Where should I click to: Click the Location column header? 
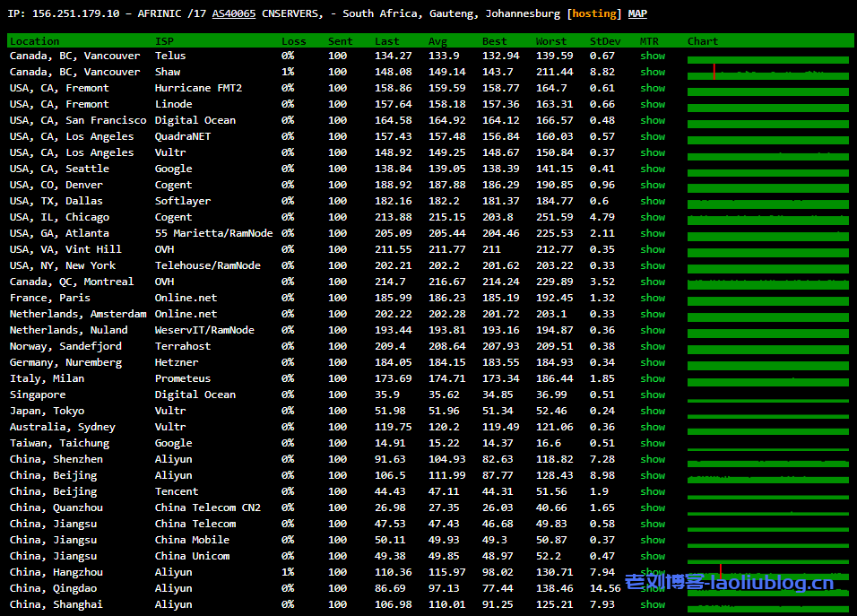point(34,41)
